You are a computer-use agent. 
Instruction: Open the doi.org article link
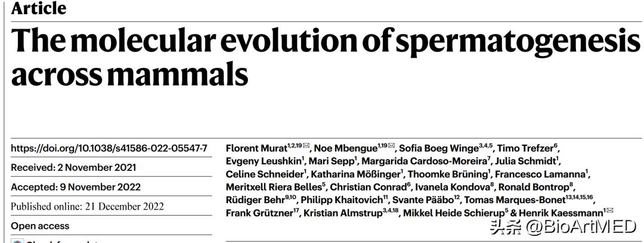pos(109,148)
